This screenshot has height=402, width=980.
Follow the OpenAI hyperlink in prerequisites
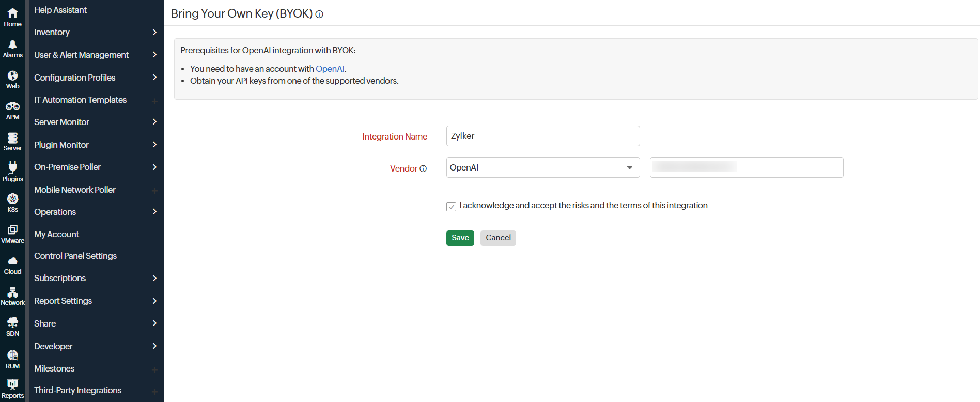point(330,69)
